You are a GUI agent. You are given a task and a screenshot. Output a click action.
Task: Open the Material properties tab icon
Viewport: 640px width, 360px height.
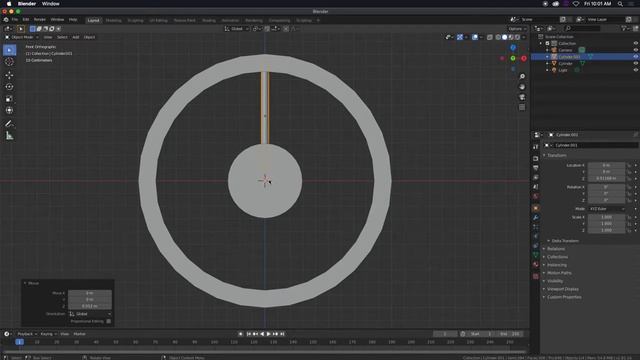tap(536, 264)
